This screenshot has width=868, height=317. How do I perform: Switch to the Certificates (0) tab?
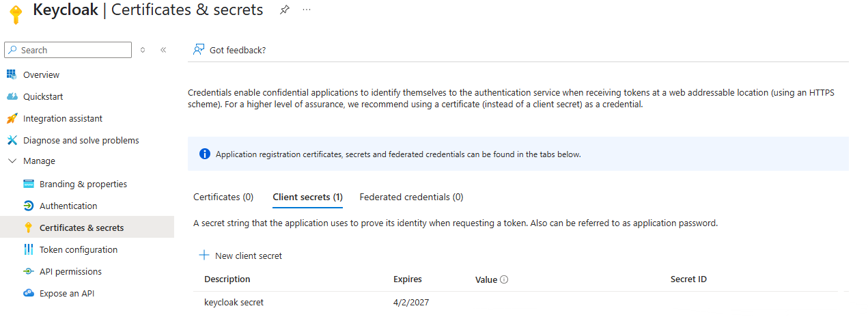(x=223, y=197)
